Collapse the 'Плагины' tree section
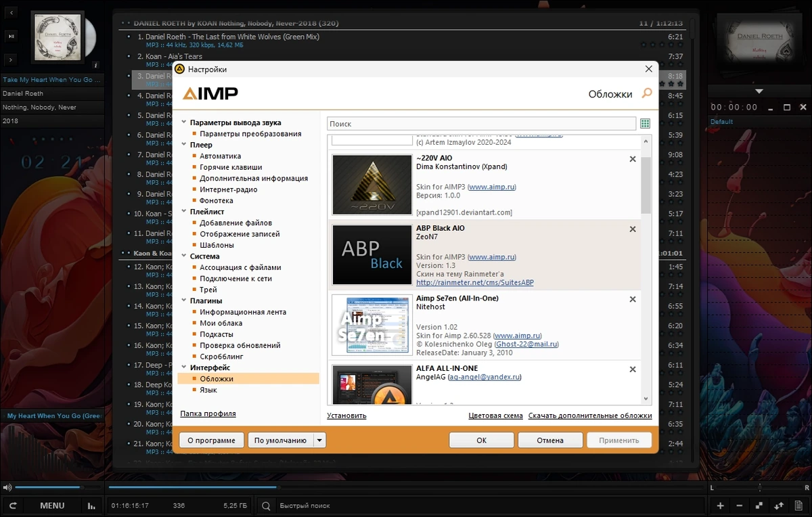Screen dimensions: 812x517 pos(184,300)
